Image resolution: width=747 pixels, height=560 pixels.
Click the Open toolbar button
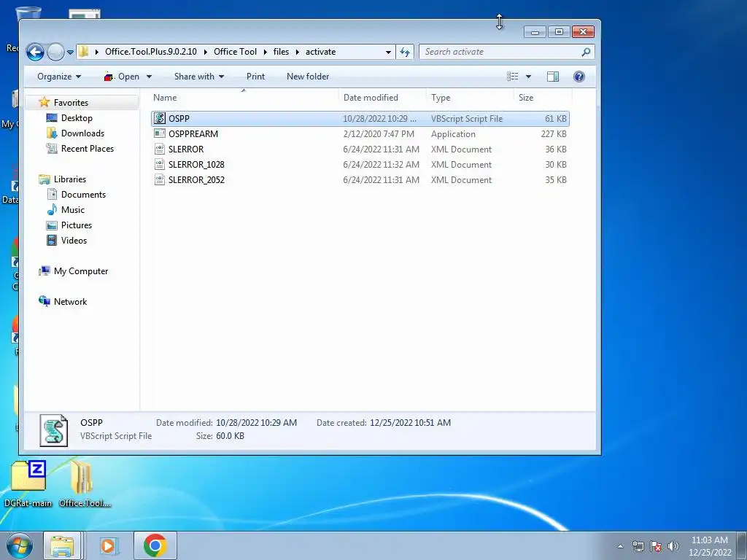122,76
